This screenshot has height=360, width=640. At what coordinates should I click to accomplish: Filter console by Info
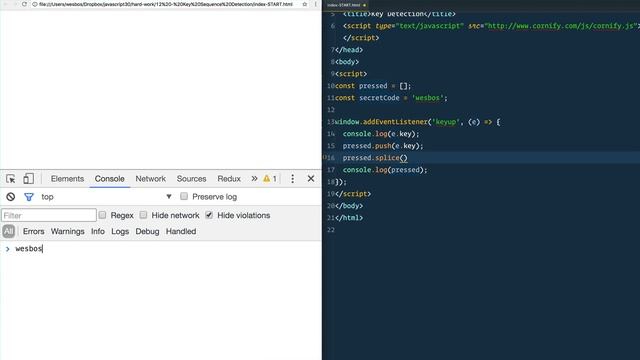pyautogui.click(x=98, y=231)
